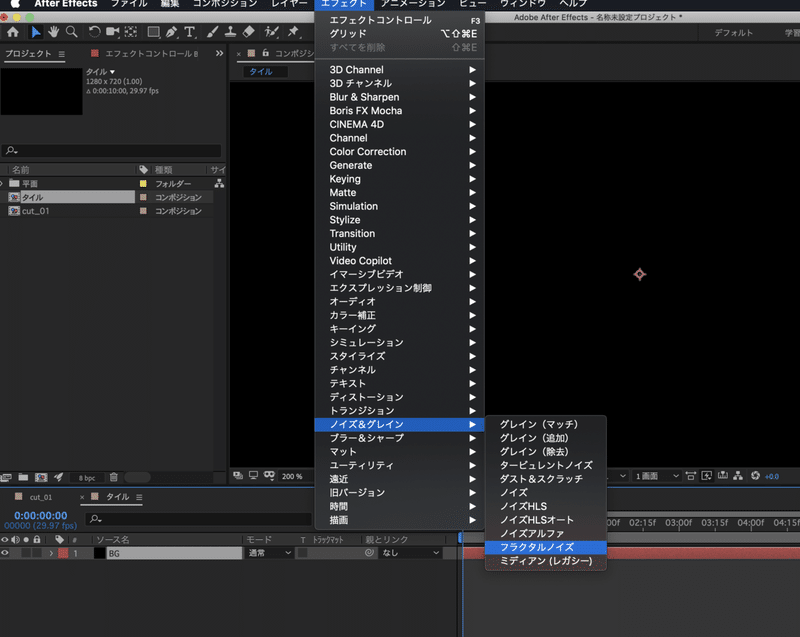This screenshot has width=800, height=637.
Task: Click the 8 bpc color depth button
Action: click(87, 478)
